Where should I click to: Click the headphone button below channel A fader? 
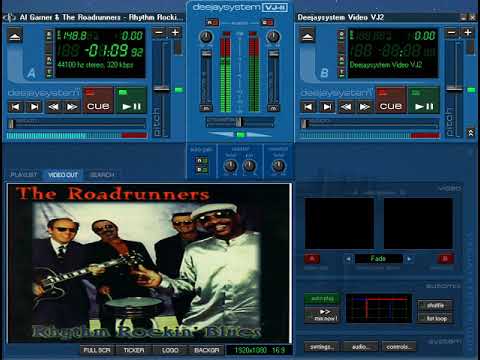(206, 108)
